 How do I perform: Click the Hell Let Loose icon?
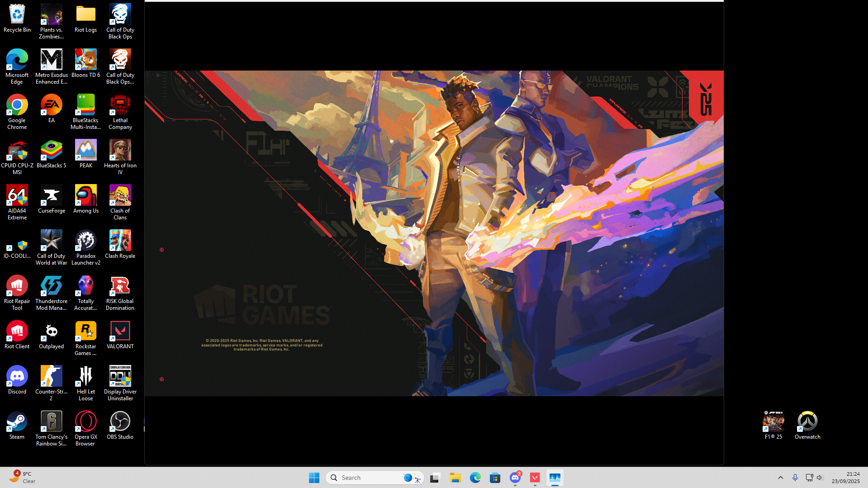tap(86, 384)
